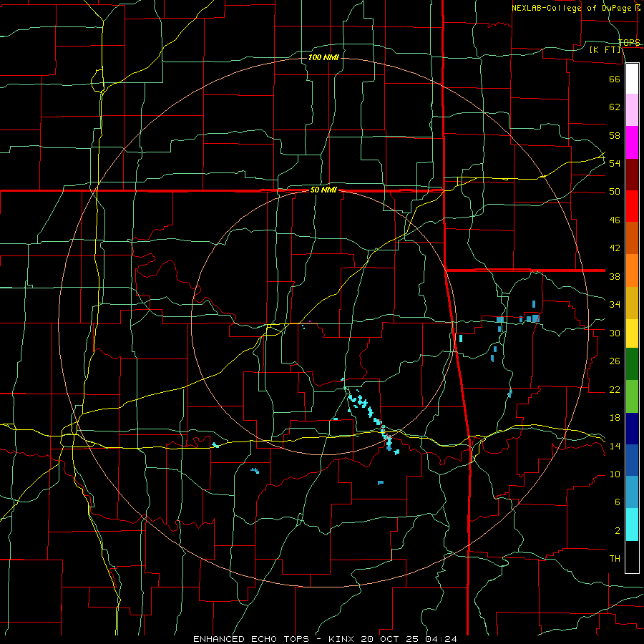Click the TOPS legend title
The height and width of the screenshot is (644, 644).
point(629,42)
